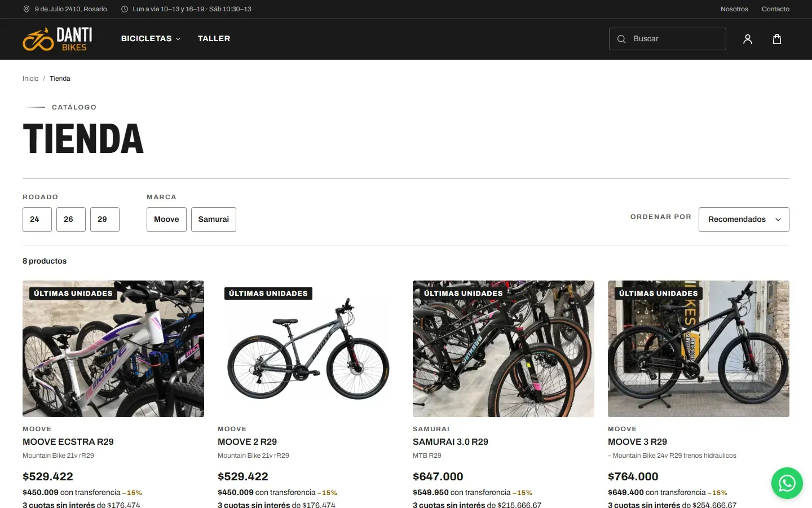Open the Danti Bikes logo home link
812x508 pixels.
(x=58, y=39)
